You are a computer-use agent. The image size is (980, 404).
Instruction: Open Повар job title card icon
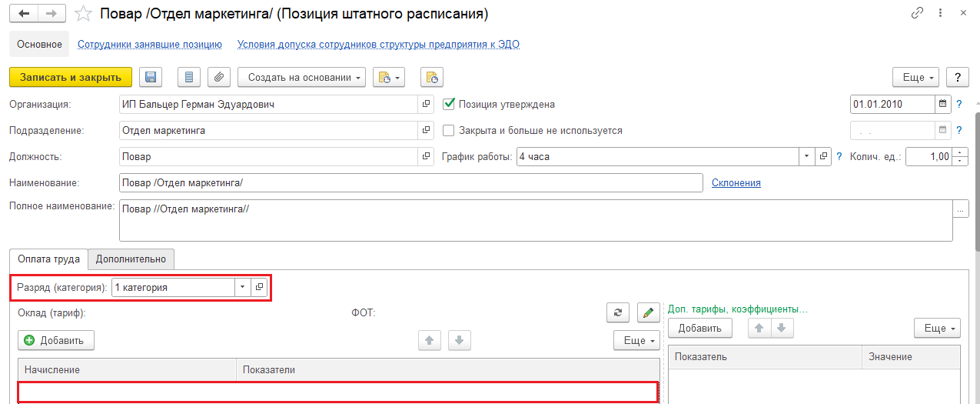pyautogui.click(x=427, y=156)
